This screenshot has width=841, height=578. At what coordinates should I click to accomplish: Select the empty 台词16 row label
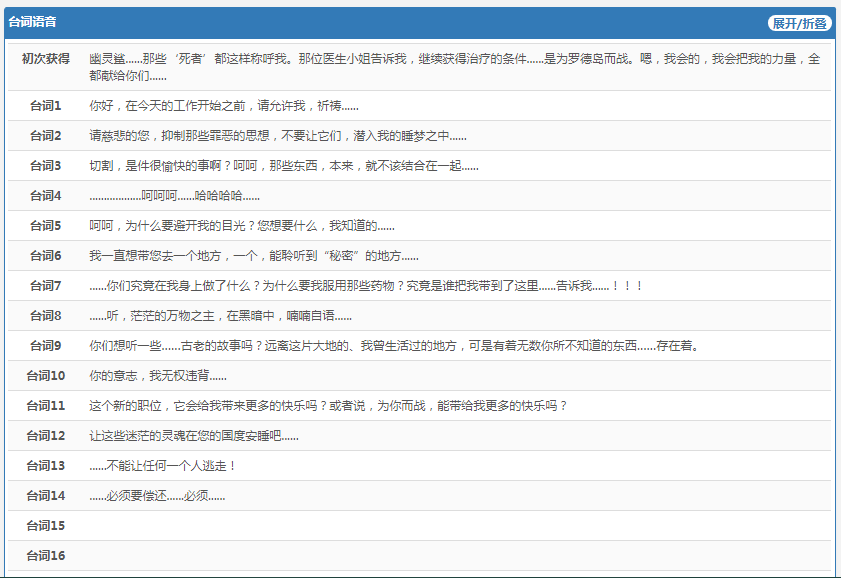pyautogui.click(x=46, y=556)
